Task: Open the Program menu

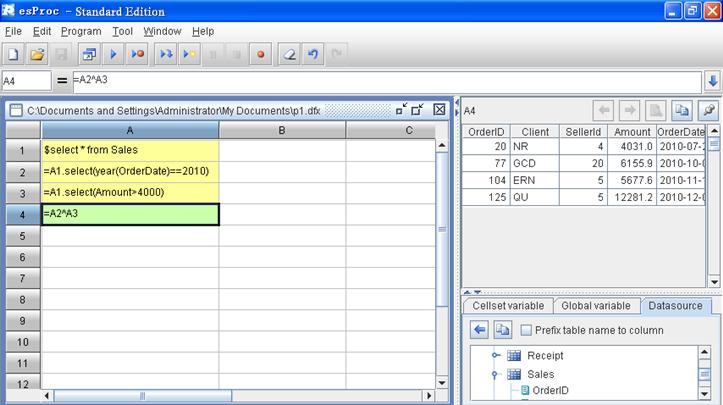Action: pyautogui.click(x=81, y=32)
